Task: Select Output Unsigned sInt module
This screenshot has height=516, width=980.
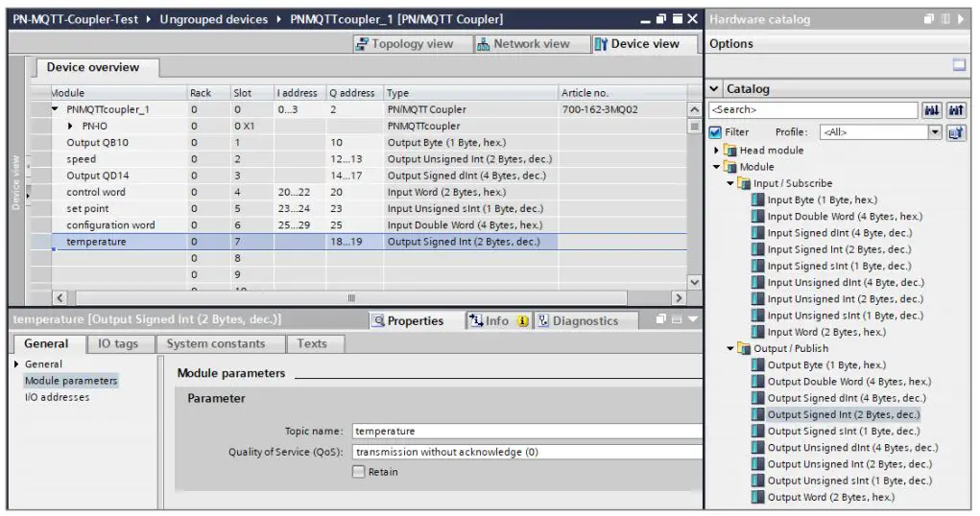Action: click(849, 481)
